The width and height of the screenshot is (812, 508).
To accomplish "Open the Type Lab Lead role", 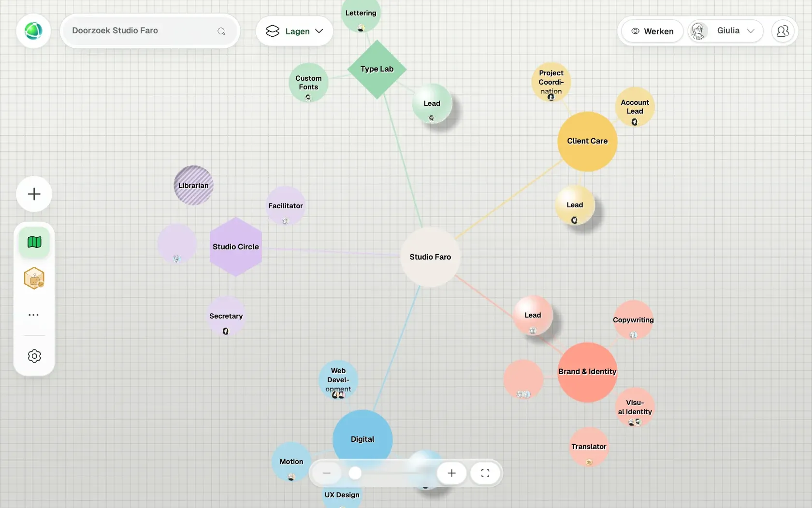I will pos(432,103).
